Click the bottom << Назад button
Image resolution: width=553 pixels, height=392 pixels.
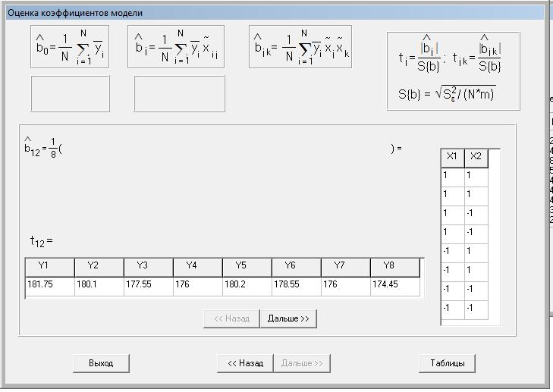coord(246,363)
